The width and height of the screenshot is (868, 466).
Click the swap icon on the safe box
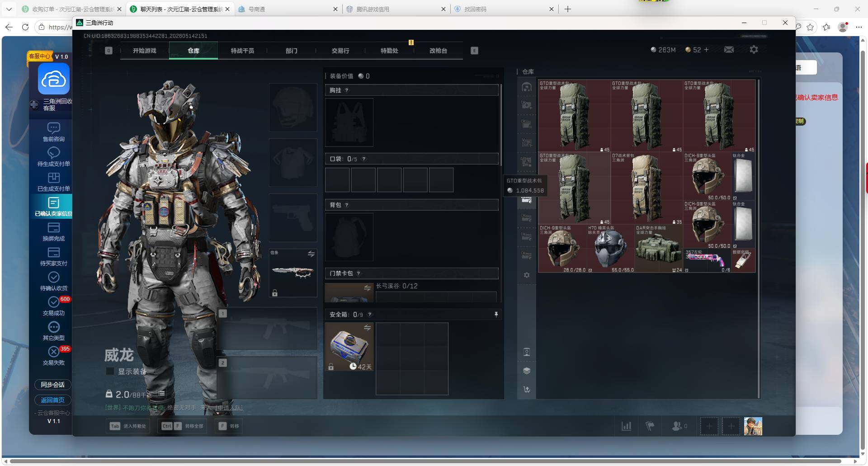coord(367,328)
